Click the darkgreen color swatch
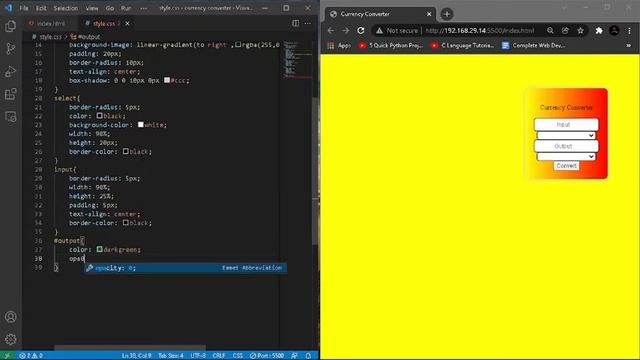 coord(99,249)
